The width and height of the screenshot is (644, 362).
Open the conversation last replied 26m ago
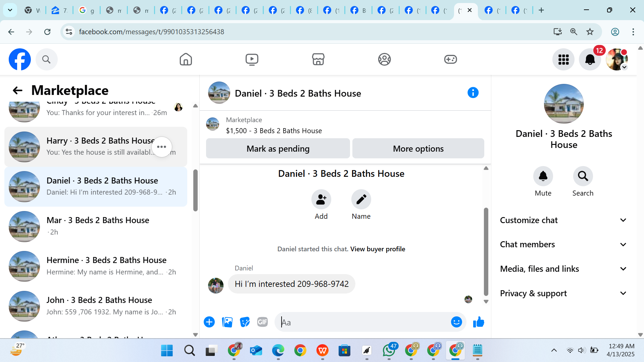pos(96,112)
